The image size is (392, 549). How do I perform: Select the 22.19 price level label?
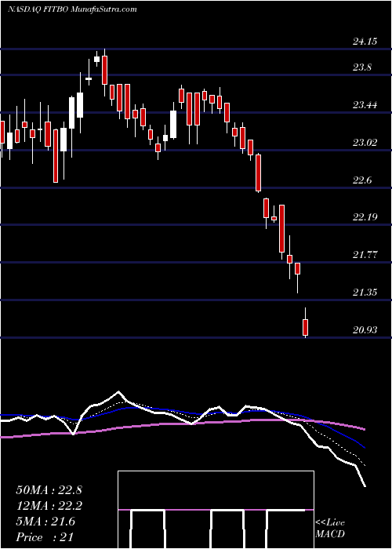pyautogui.click(x=365, y=217)
